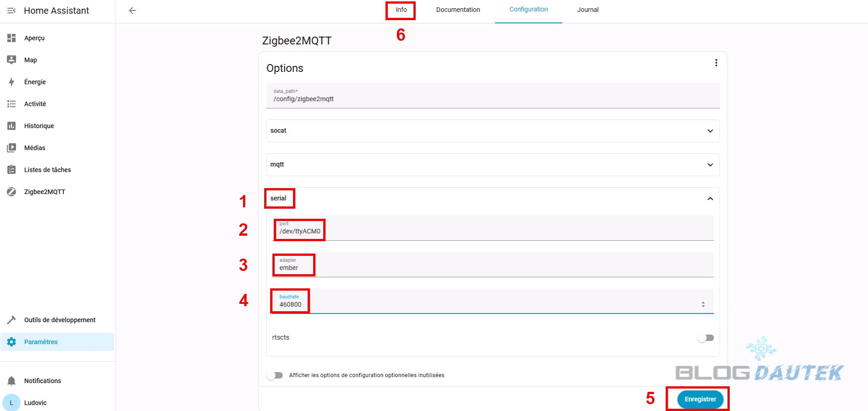Screen dimensions: 868x411
Task: Open the Outils de développement hammer icon
Action: [11, 320]
